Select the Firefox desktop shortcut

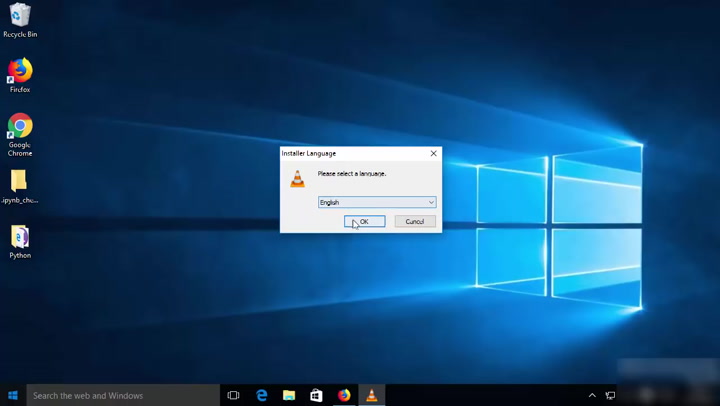(x=20, y=72)
